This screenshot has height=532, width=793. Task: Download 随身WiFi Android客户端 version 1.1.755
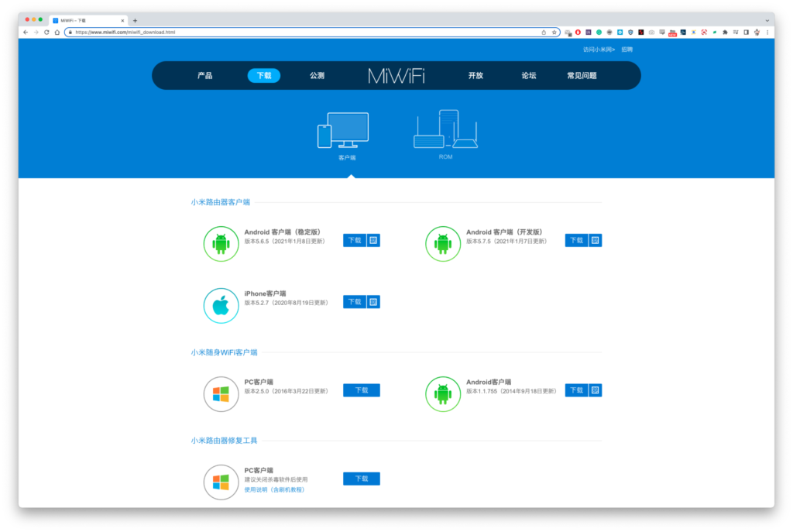[x=576, y=390]
